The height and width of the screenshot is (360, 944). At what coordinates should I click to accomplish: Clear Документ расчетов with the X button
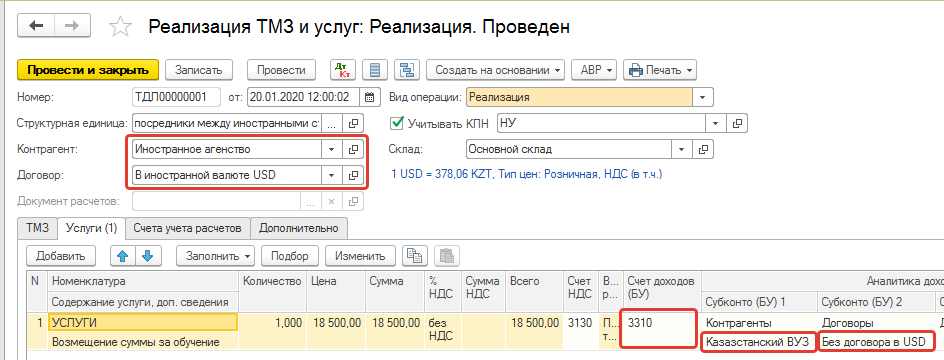tap(331, 202)
